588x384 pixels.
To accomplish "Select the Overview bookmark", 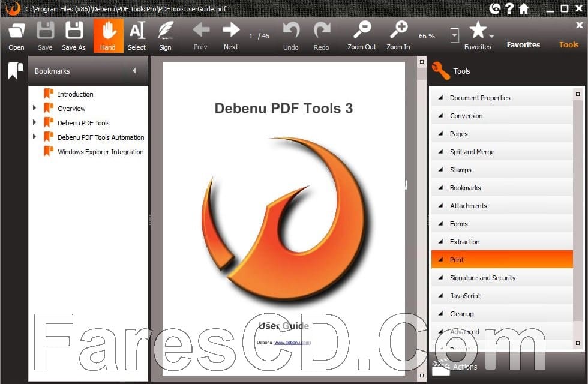I will pos(71,109).
